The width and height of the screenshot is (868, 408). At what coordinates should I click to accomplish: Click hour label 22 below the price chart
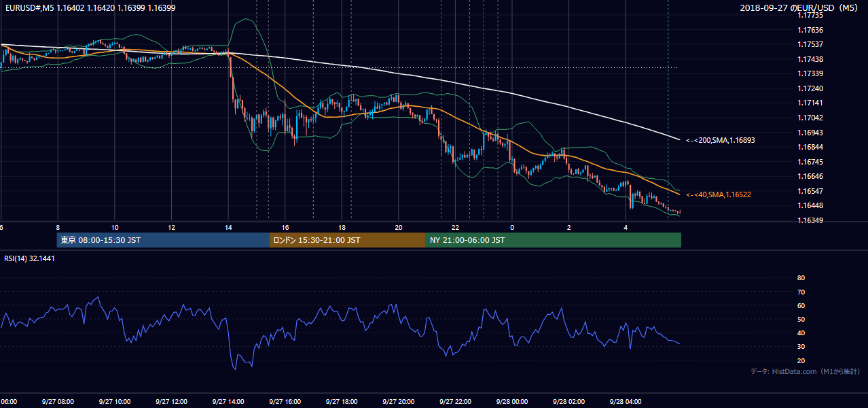455,227
